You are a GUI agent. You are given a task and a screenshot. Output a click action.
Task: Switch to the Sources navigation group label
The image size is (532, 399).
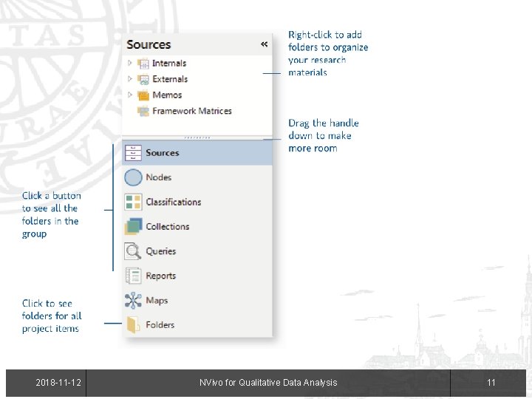tap(162, 153)
